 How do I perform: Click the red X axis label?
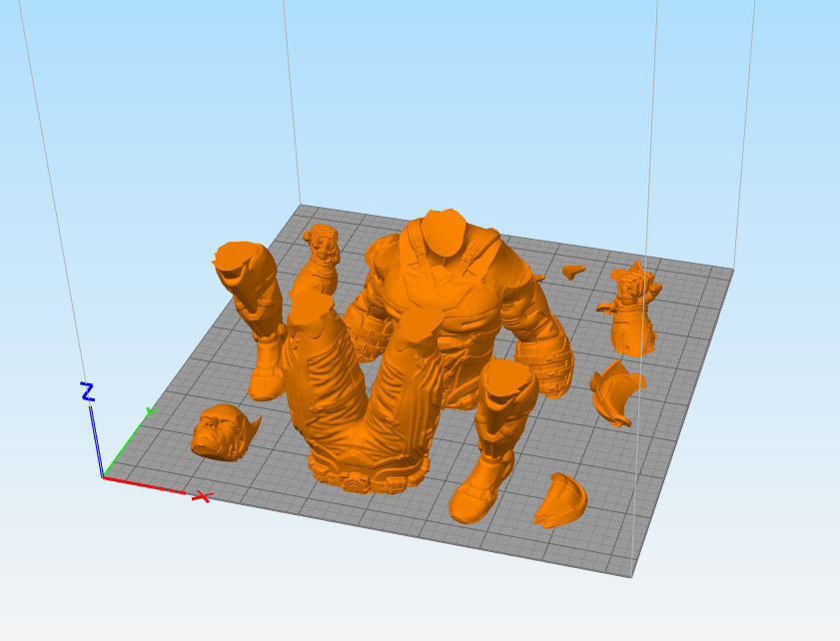202,496
